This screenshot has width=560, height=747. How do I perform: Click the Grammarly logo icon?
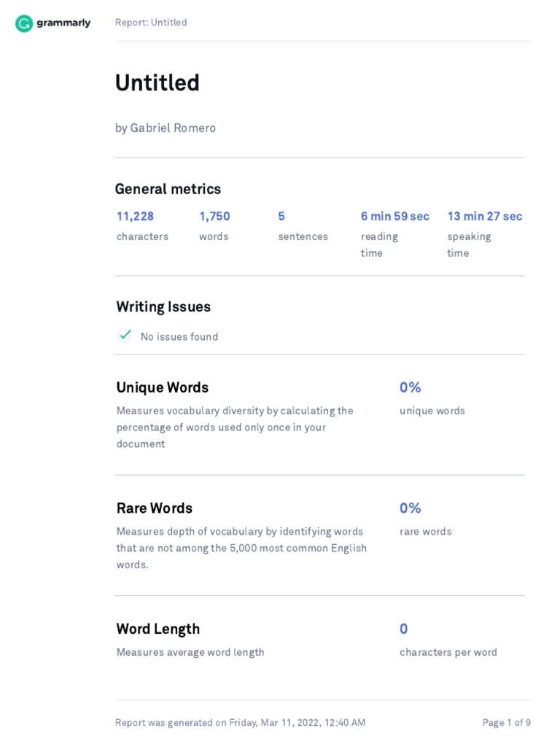(24, 23)
